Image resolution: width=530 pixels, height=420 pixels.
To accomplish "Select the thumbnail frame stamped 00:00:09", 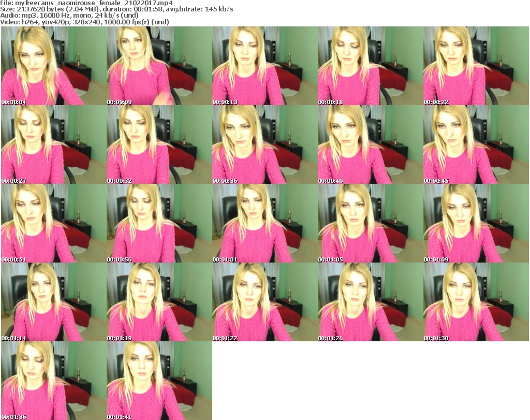I will click(x=159, y=66).
